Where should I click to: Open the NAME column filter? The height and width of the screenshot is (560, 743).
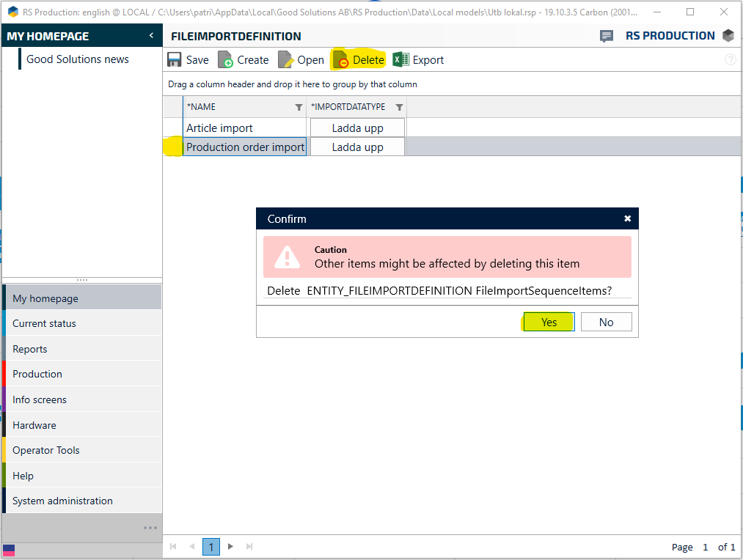[x=299, y=107]
